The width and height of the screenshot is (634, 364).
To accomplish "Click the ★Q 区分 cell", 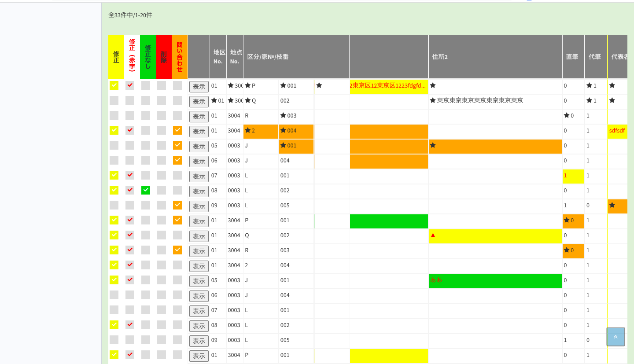I will coord(261,101).
